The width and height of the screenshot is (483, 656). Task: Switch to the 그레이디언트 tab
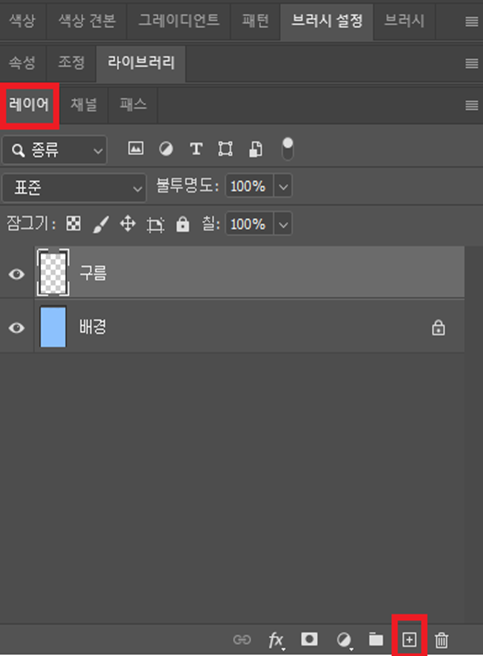179,20
